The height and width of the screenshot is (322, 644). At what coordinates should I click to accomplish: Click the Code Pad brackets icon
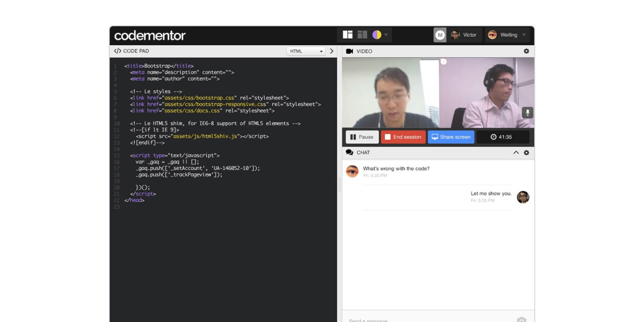click(x=117, y=51)
